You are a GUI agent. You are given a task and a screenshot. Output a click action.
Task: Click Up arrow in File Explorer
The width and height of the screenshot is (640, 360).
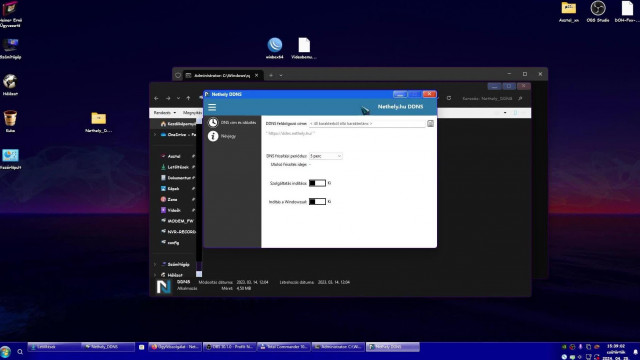click(188, 98)
